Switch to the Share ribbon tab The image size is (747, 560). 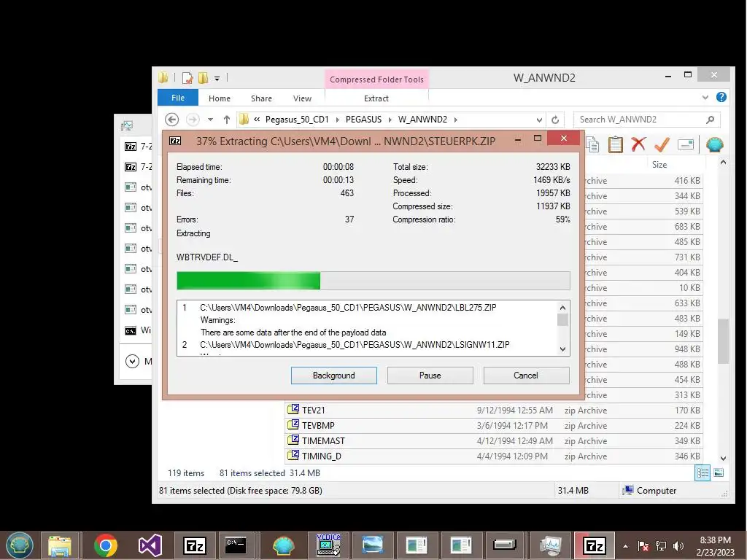pyautogui.click(x=261, y=98)
